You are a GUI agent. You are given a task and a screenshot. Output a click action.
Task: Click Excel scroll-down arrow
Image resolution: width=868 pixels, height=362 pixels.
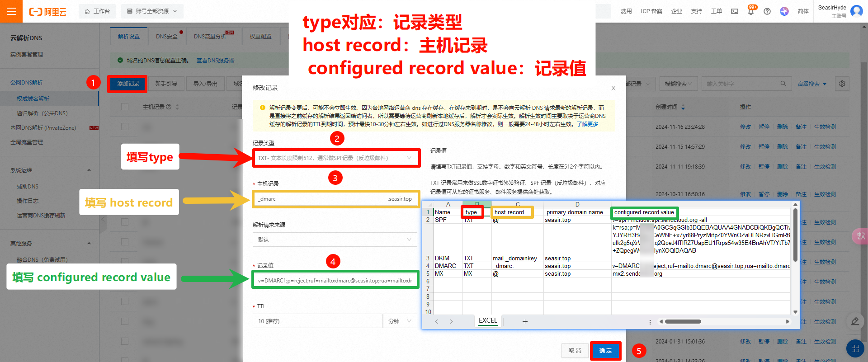pos(795,312)
